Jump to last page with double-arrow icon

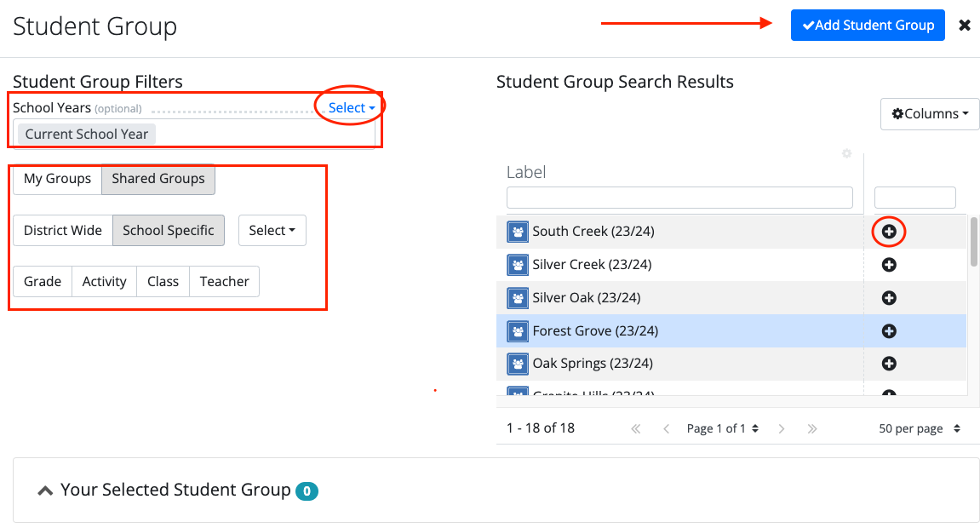tap(812, 428)
